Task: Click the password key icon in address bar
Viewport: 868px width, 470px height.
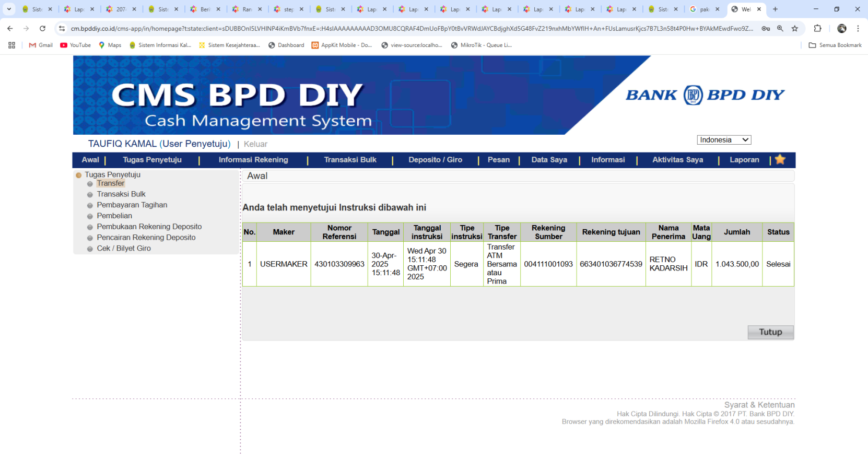Action: click(x=766, y=29)
